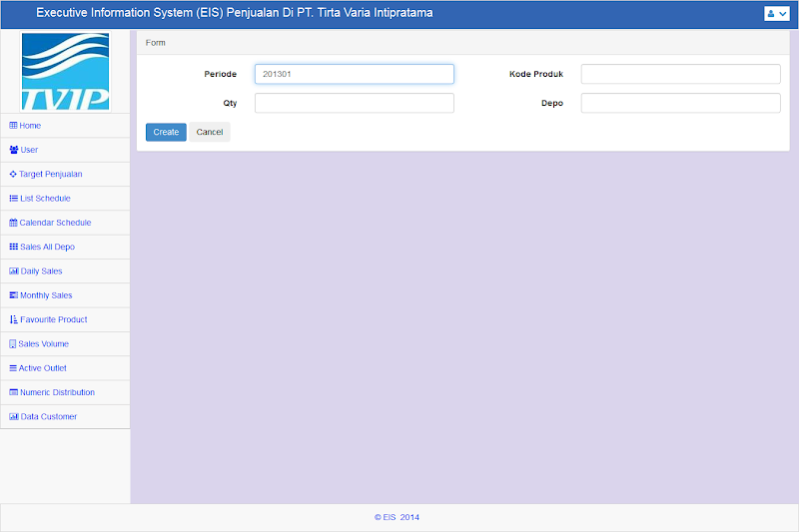Click the User group icon in sidebar
This screenshot has width=799, height=532.
[x=14, y=150]
